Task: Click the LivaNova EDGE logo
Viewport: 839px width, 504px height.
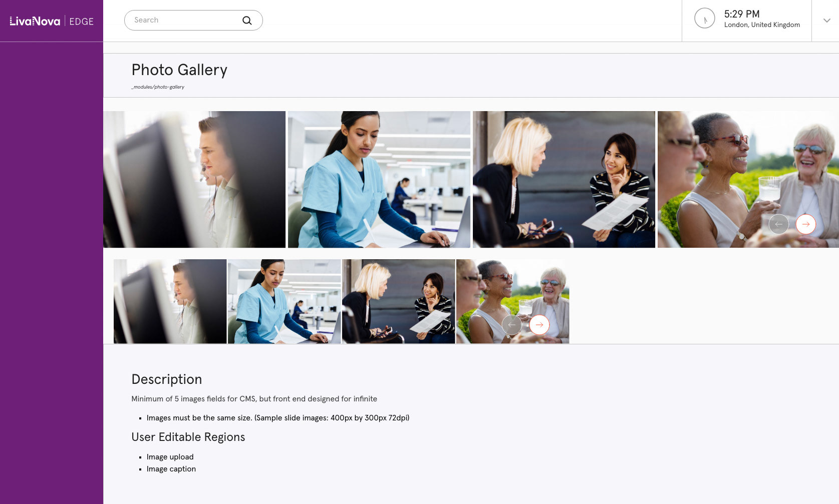Action: coord(52,21)
